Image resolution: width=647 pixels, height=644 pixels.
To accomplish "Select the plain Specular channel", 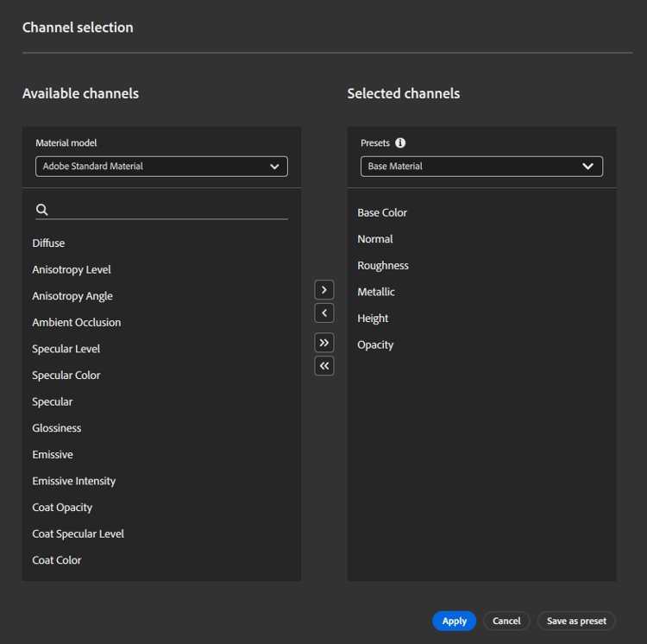I will (x=53, y=401).
